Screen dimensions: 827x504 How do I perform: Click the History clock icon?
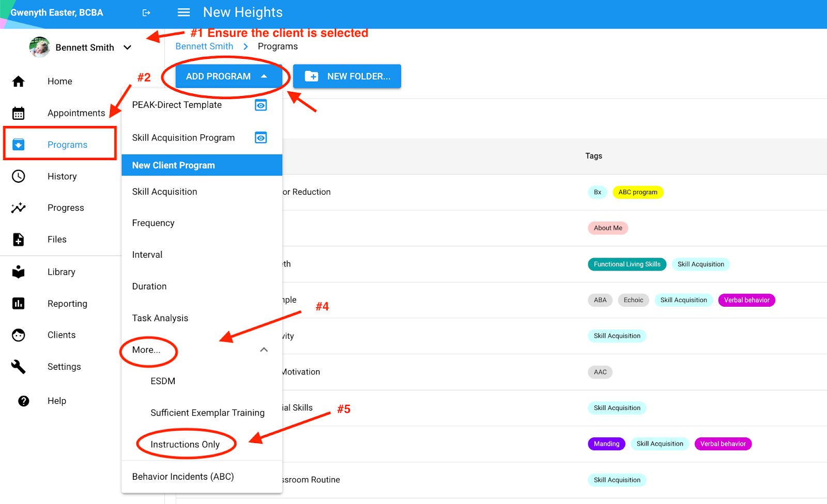coord(19,177)
